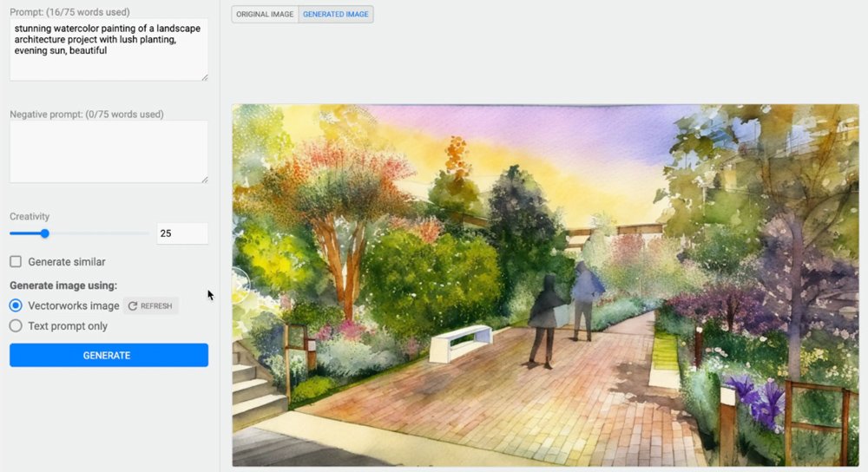868x472 pixels.
Task: Switch to the Original Image tab
Action: 265,15
